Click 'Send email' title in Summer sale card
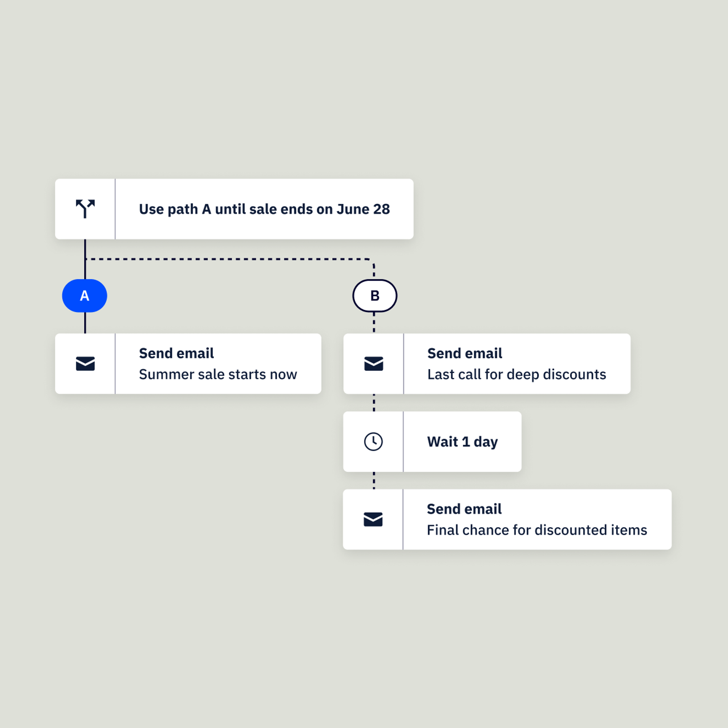Screen dimensions: 728x728 [176, 353]
